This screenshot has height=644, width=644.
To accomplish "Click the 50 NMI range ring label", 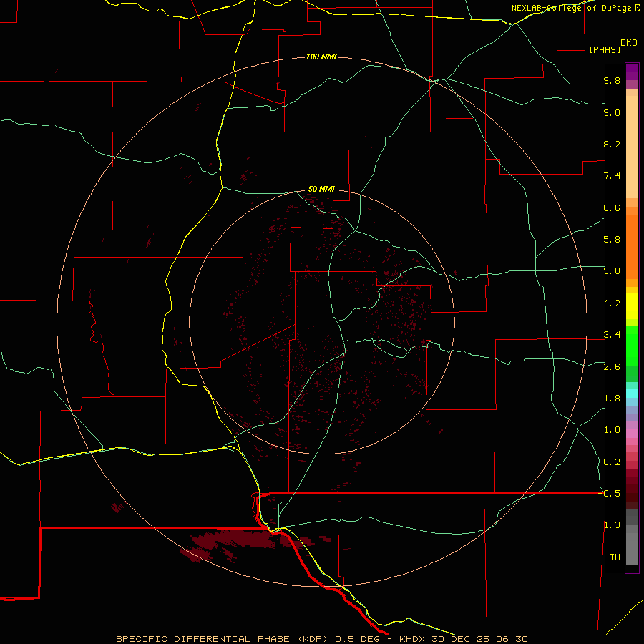I will (x=321, y=189).
